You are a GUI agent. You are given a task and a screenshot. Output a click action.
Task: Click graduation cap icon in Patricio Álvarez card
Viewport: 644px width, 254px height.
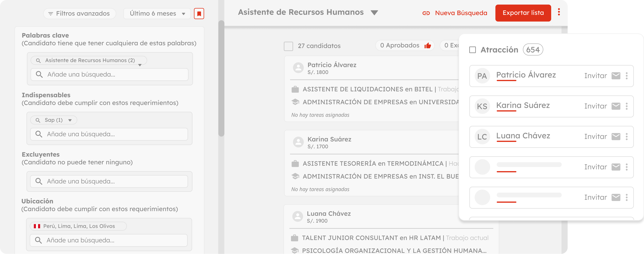point(295,102)
